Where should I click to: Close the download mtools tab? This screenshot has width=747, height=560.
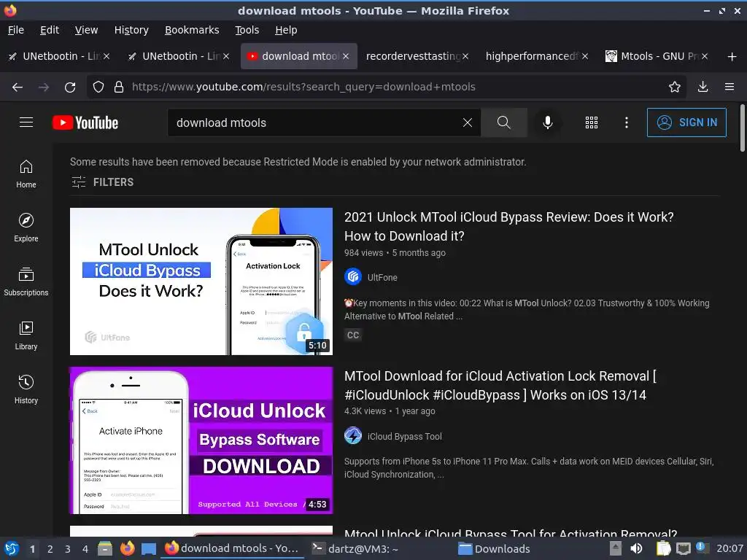[x=346, y=56]
